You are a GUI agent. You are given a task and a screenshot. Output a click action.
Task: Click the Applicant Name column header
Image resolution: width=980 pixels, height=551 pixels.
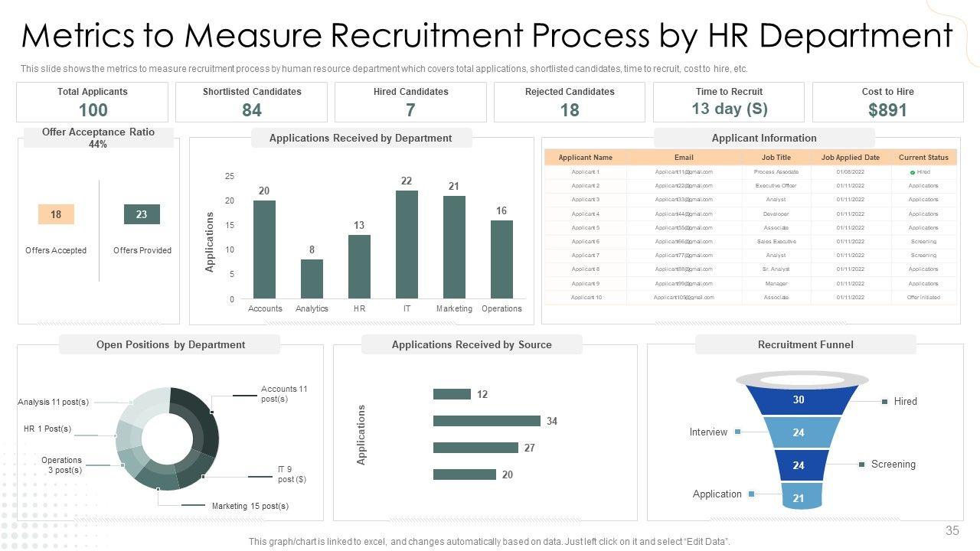pos(586,158)
